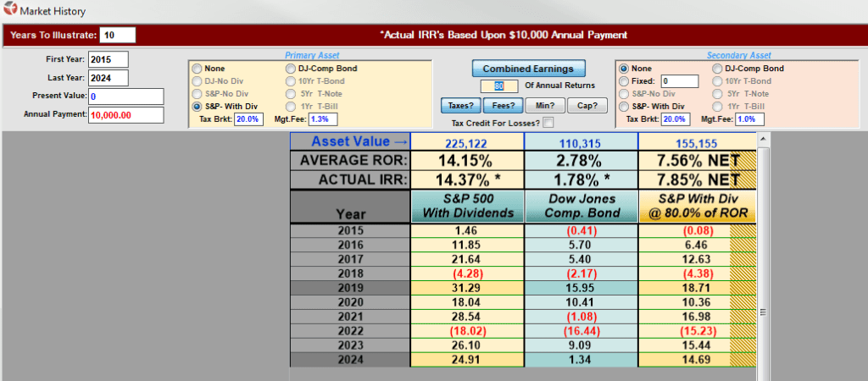This screenshot has width=868, height=381.
Task: Click the 21.64 S&P value for 2017
Action: [467, 259]
